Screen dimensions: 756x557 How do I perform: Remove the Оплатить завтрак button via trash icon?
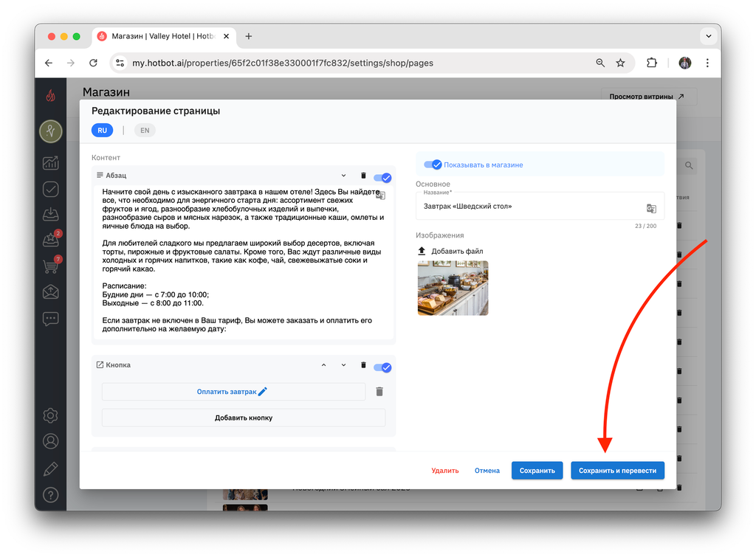(x=379, y=391)
